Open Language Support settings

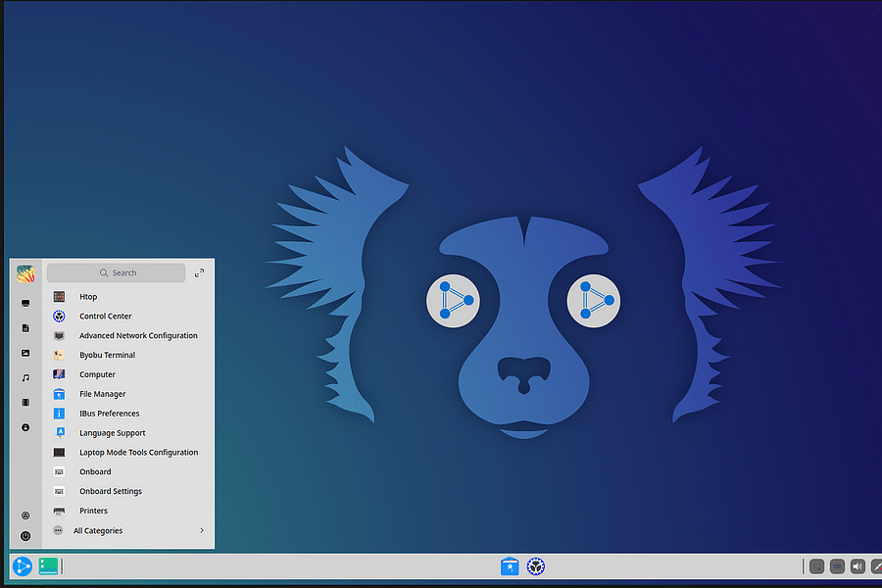tap(112, 432)
